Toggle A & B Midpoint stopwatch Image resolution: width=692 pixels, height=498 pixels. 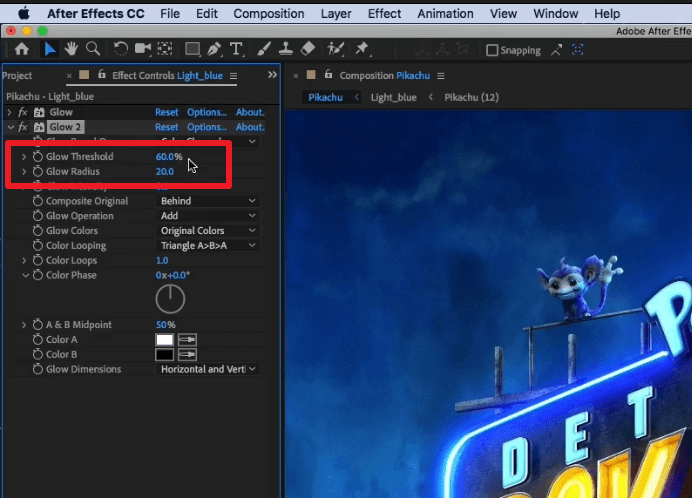[x=38, y=324]
